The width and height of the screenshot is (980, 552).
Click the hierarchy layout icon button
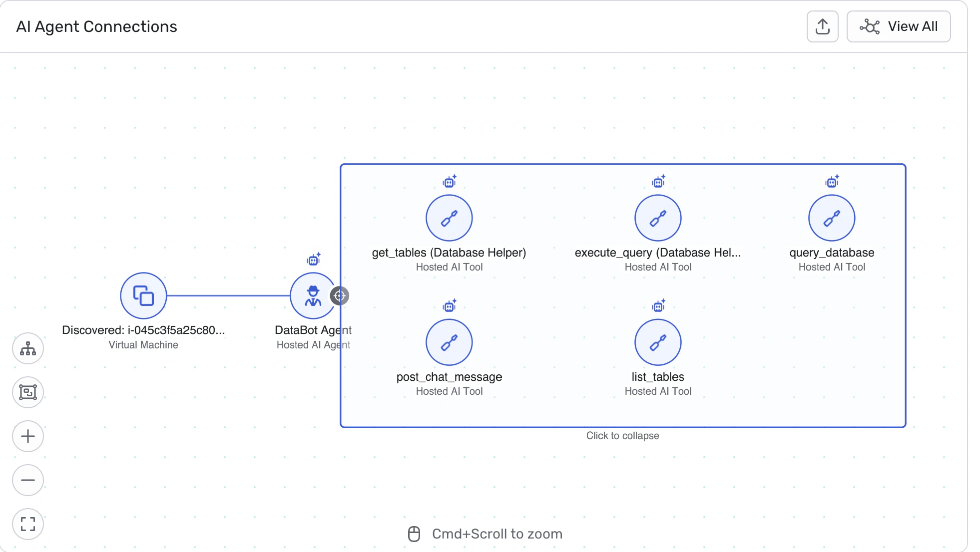click(28, 348)
